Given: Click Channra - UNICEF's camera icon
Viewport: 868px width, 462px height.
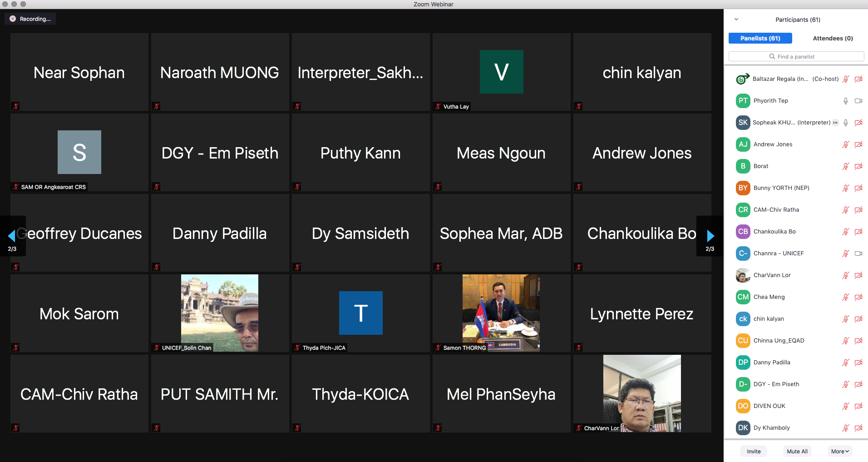Looking at the screenshot, I should (858, 253).
